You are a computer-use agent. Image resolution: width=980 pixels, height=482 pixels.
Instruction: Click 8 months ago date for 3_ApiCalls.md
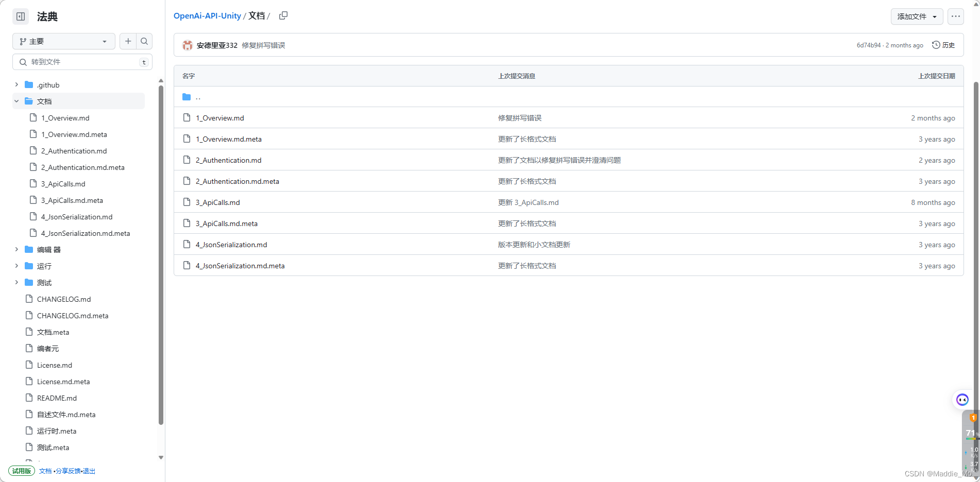tap(933, 202)
